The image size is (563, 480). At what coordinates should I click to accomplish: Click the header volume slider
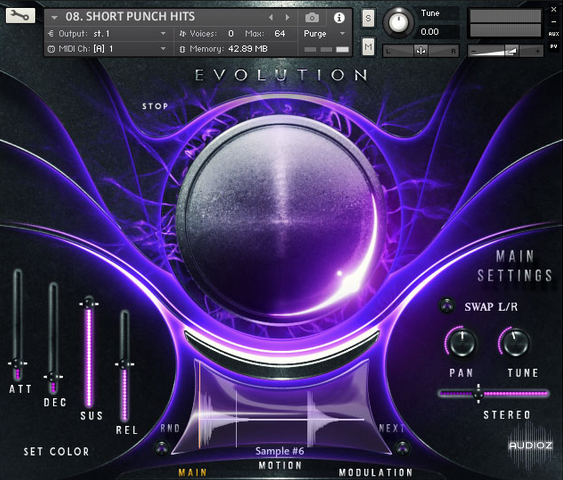tap(506, 51)
